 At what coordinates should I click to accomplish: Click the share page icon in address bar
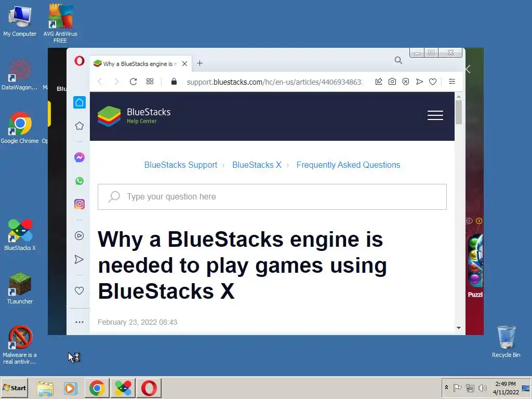(379, 82)
